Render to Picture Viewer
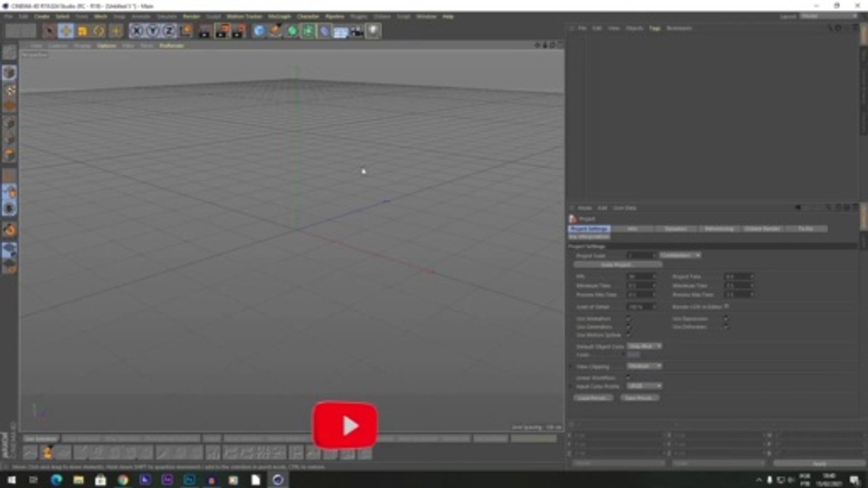868x488 pixels. click(222, 30)
